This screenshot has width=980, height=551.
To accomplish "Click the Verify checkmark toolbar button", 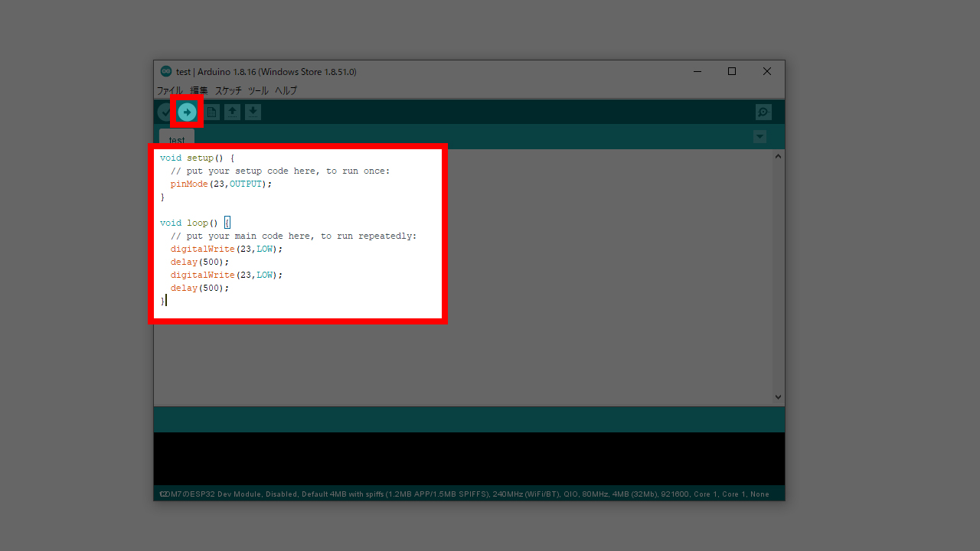I will pos(164,112).
